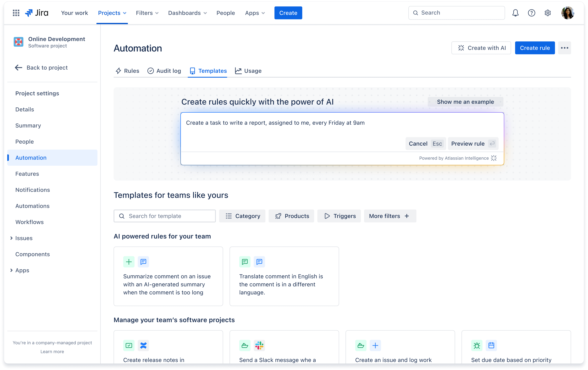Click the Create rule button
Viewport: 588px width, 370px height.
pyautogui.click(x=535, y=48)
